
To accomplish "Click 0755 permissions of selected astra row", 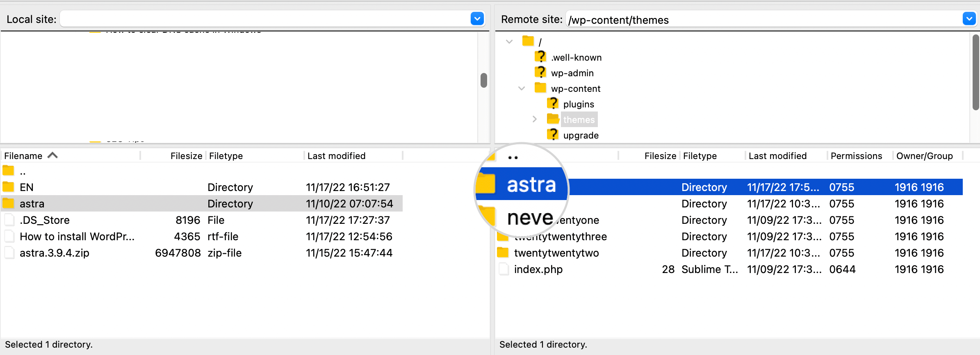I will coord(841,187).
